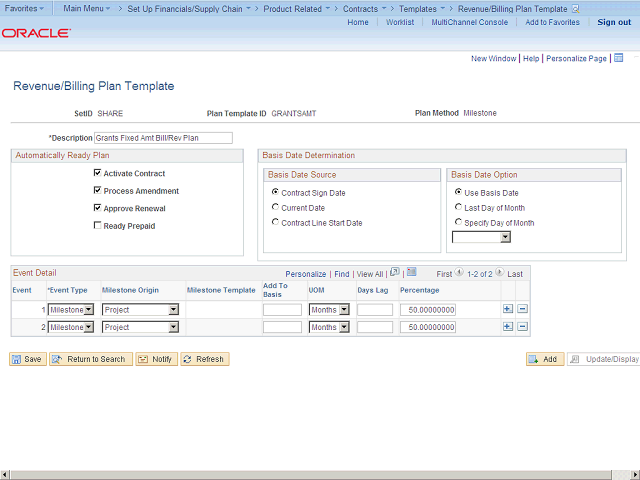
Task: Uncheck the Activate Contract checkbox
Action: pos(97,174)
